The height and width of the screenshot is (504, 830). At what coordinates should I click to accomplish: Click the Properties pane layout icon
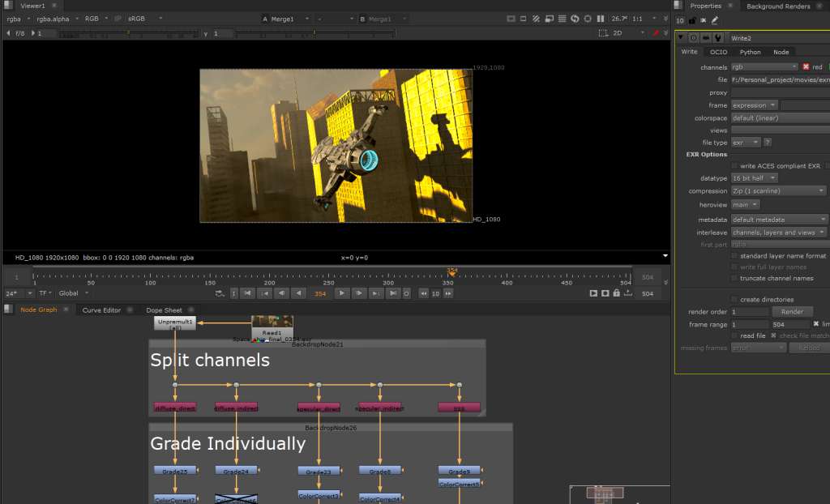678,6
